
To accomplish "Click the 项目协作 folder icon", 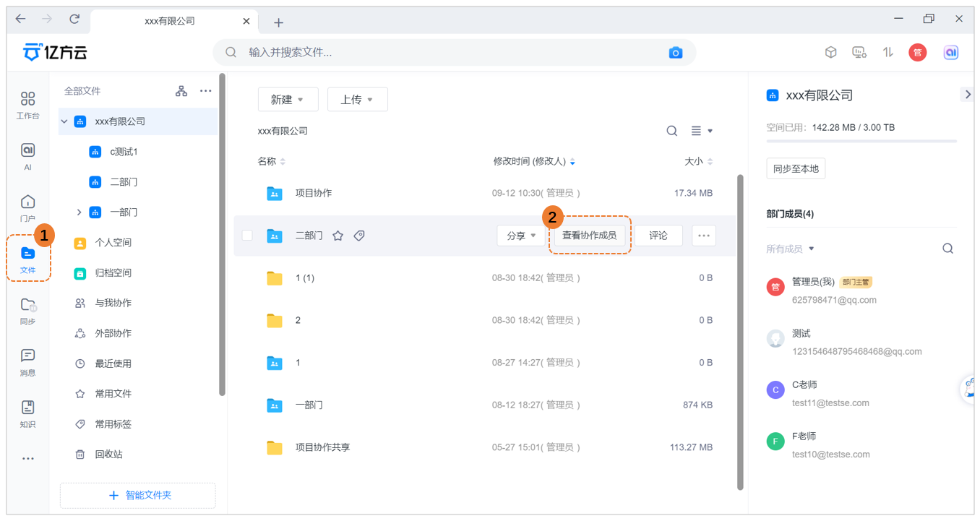I will pos(275,193).
